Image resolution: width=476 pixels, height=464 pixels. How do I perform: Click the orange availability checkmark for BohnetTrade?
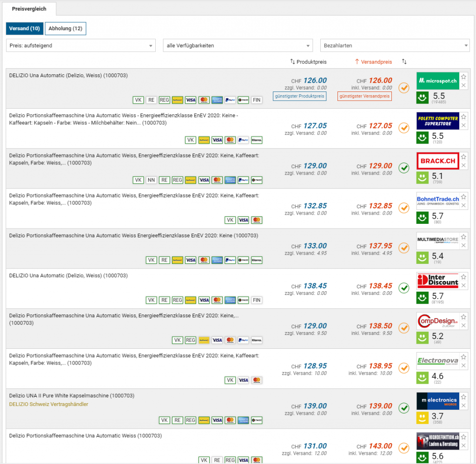[x=404, y=208]
